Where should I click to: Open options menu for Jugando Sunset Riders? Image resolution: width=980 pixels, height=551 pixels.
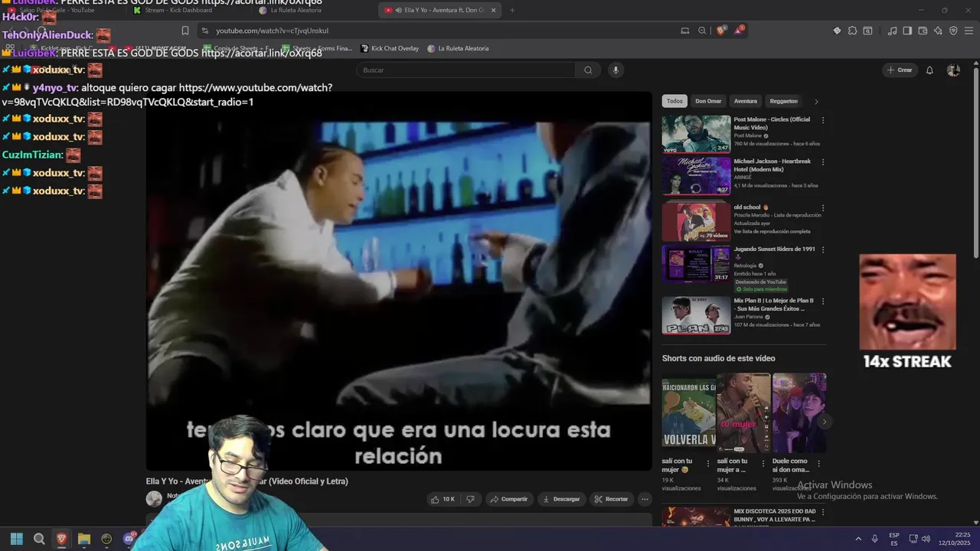(823, 249)
